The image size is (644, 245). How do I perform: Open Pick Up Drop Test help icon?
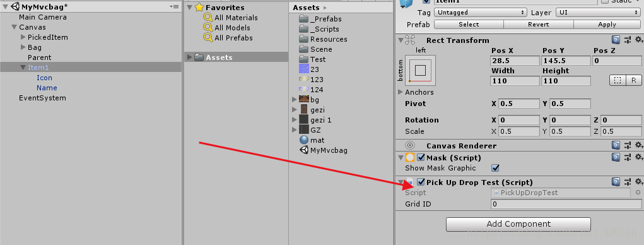pos(616,182)
